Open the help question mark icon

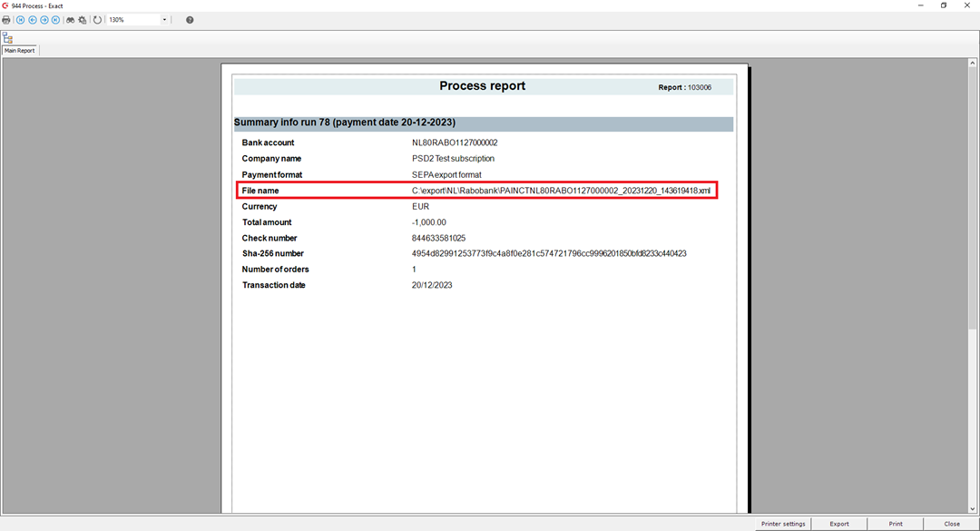pyautogui.click(x=190, y=20)
